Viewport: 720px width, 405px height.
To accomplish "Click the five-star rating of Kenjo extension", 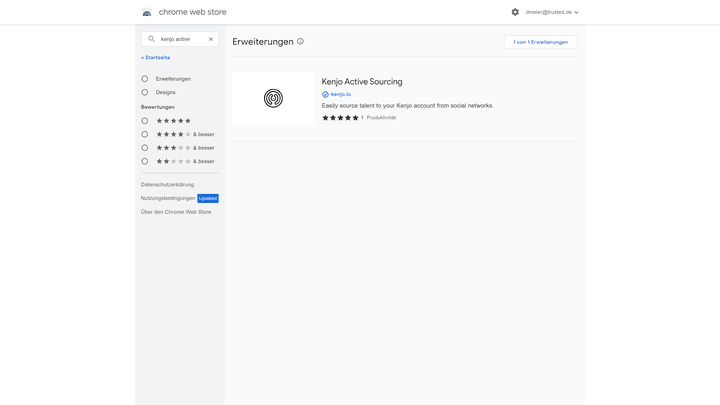I will coord(340,118).
